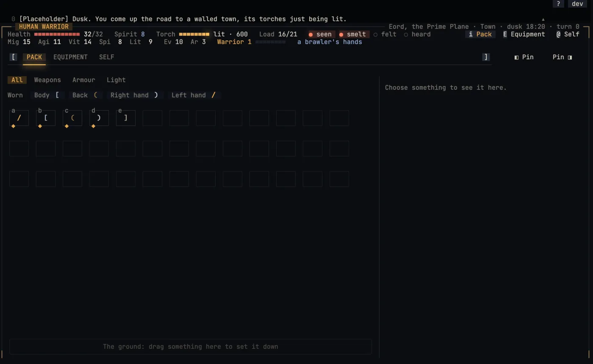Show All items filter
This screenshot has width=593, height=364.
click(x=17, y=80)
